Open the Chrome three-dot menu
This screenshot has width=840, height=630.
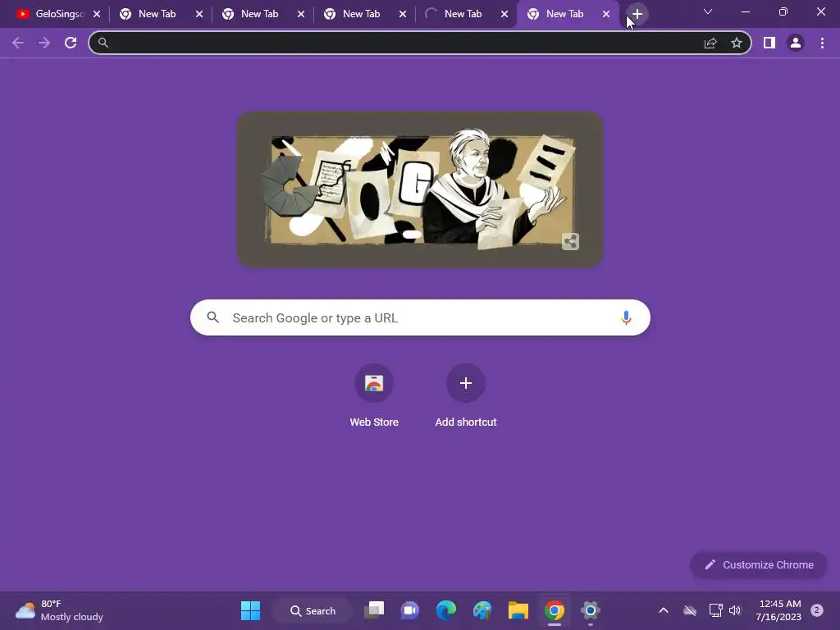point(822,43)
